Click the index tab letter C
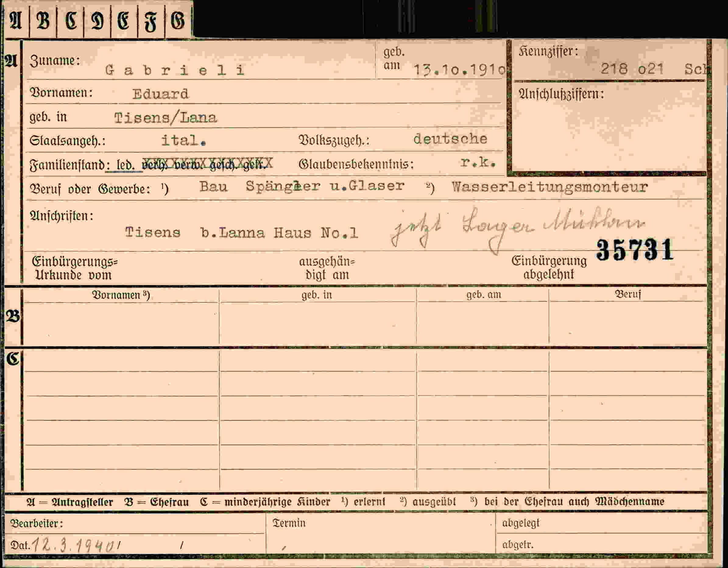 coord(71,20)
